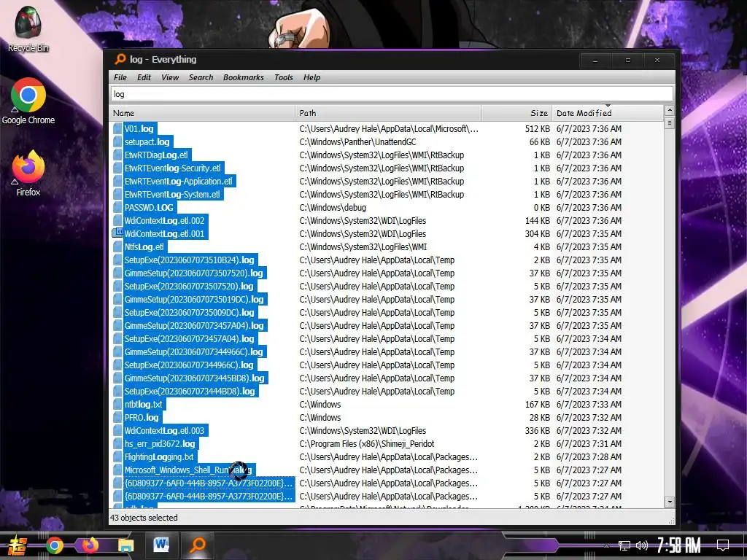Sort by Date Modified column header
This screenshot has width=747, height=560.
click(608, 113)
